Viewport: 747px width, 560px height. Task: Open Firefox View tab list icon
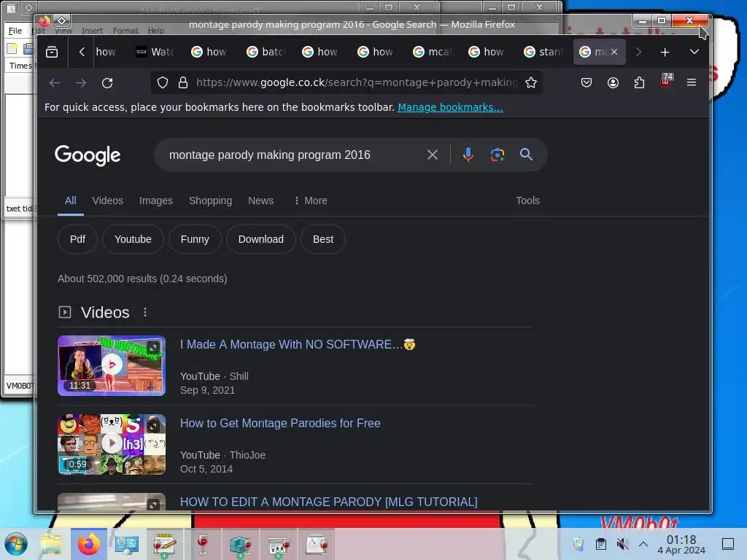[x=52, y=52]
